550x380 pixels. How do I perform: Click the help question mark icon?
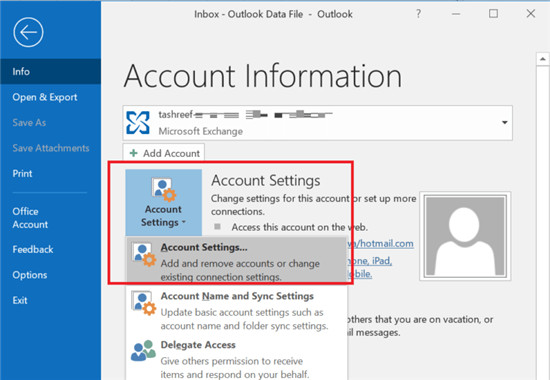(x=418, y=14)
